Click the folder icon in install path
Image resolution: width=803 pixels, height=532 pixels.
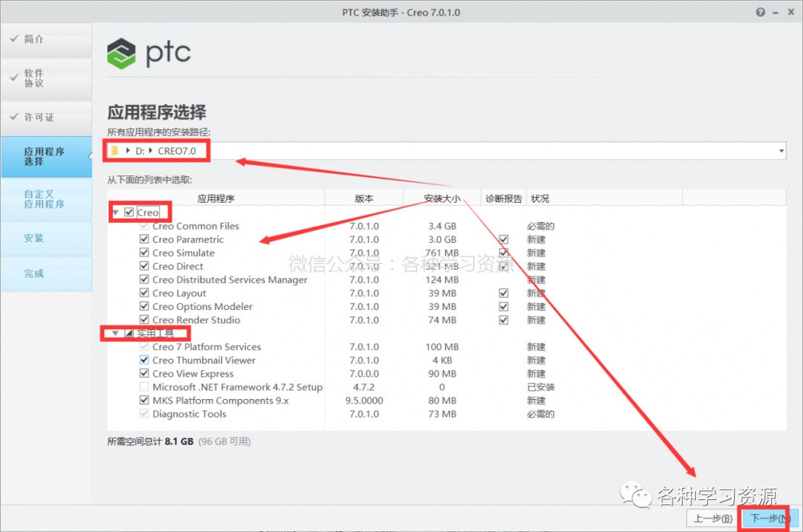coord(115,150)
